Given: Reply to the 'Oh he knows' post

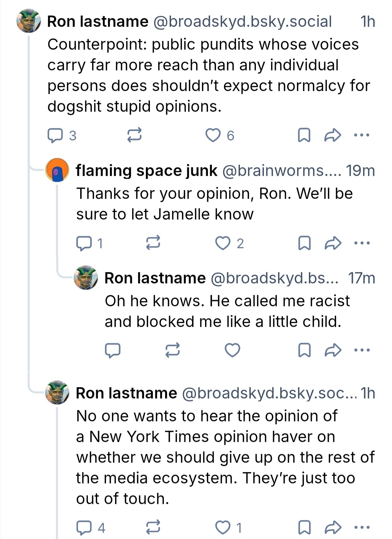Looking at the screenshot, I should (113, 350).
